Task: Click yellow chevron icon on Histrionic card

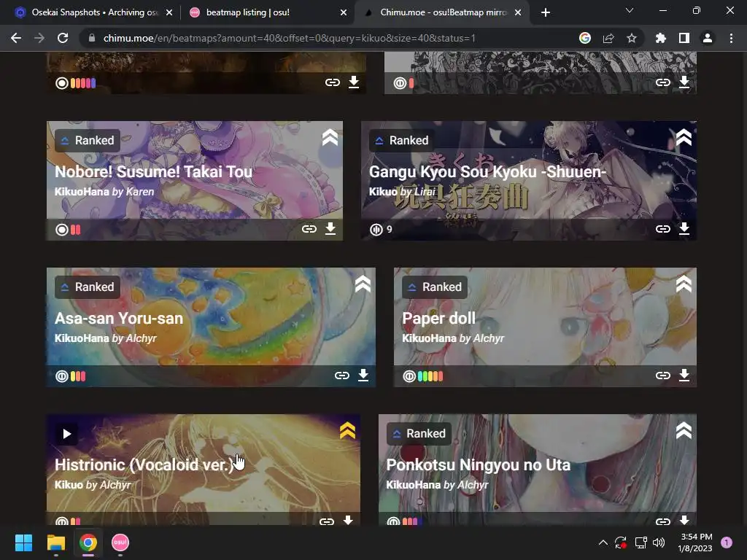Action: (x=347, y=430)
